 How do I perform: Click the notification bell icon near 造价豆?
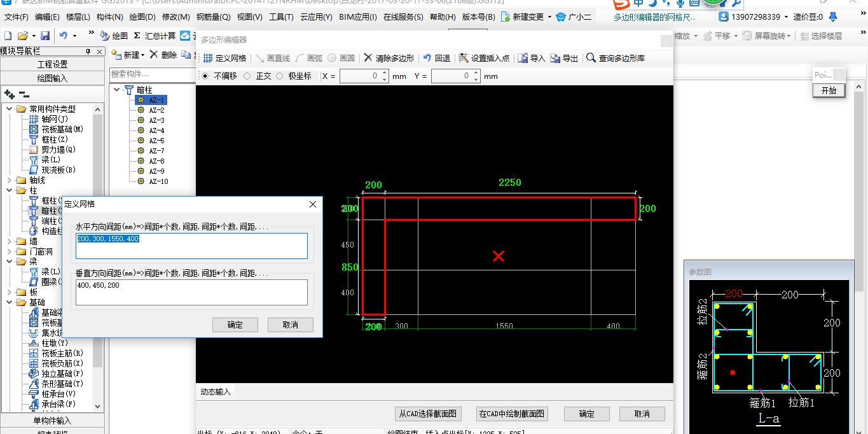pos(833,17)
